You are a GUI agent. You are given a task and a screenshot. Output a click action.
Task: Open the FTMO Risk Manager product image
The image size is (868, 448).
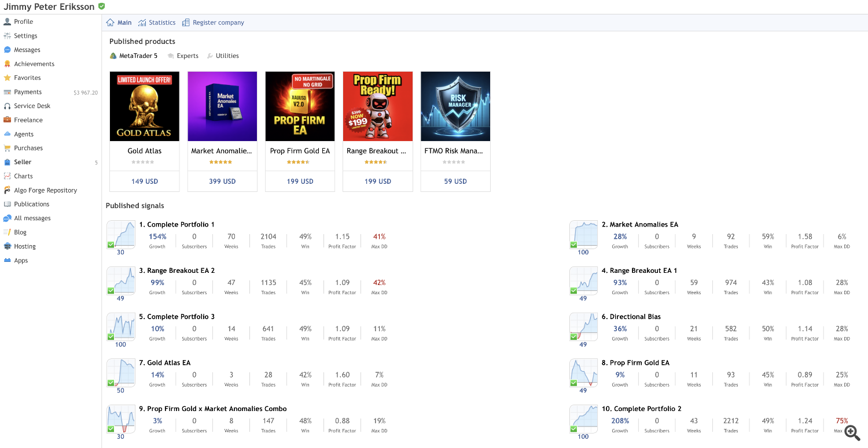pos(455,106)
